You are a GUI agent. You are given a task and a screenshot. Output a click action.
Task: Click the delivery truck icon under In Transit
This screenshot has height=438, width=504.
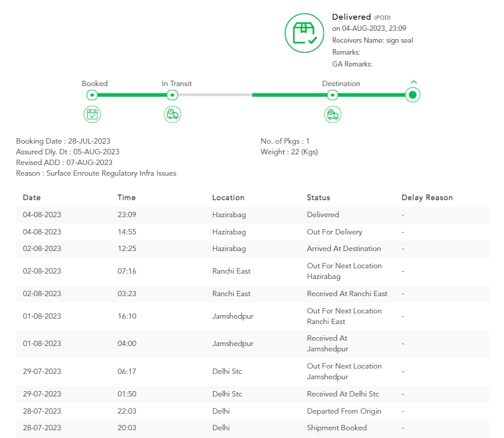tap(172, 114)
